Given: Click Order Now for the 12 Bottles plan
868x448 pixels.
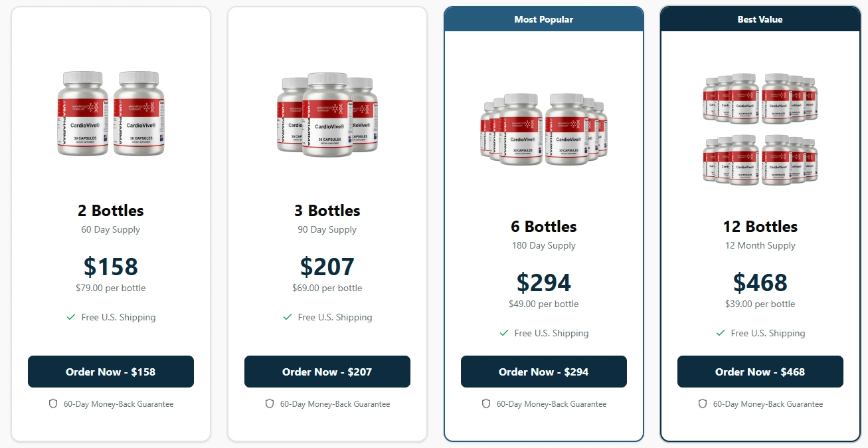Looking at the screenshot, I should click(x=760, y=372).
